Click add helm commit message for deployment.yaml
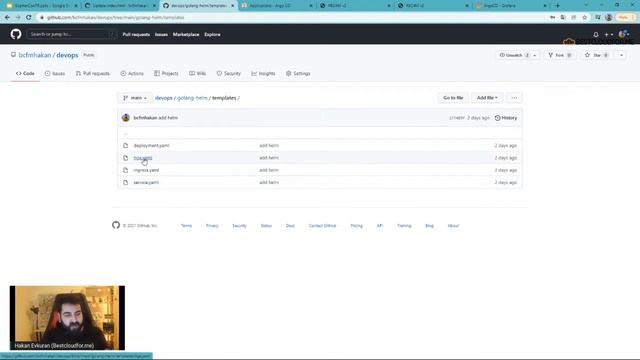The height and width of the screenshot is (360, 640). click(269, 146)
